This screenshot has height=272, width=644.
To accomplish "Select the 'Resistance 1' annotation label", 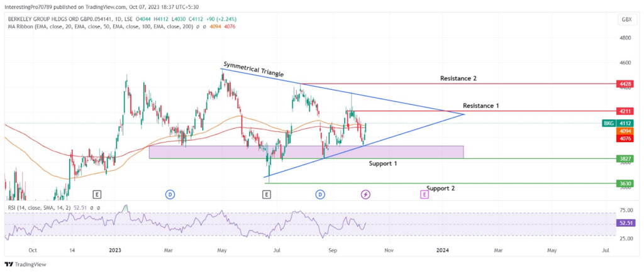I will [481, 106].
